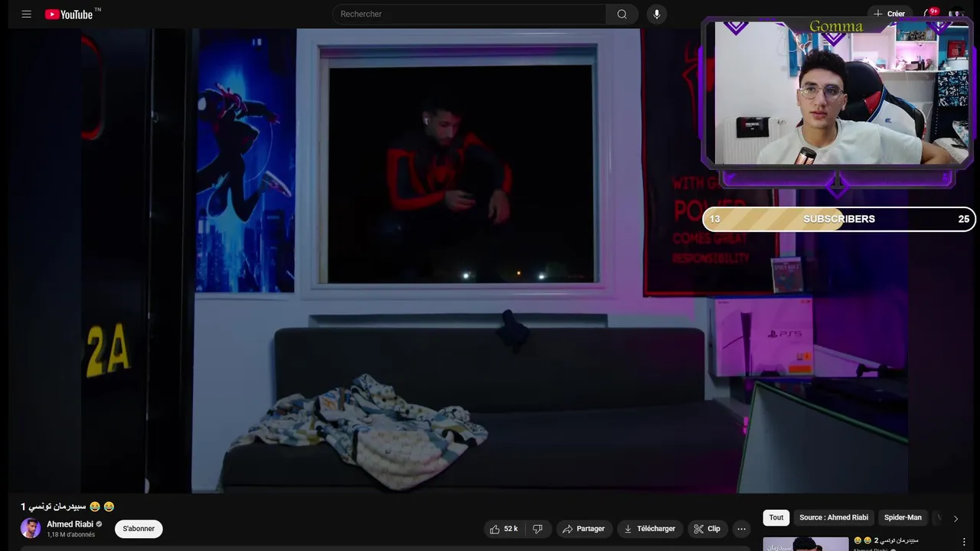The width and height of the screenshot is (980, 551).
Task: Click the S'abonner subscribe button
Action: click(x=139, y=529)
